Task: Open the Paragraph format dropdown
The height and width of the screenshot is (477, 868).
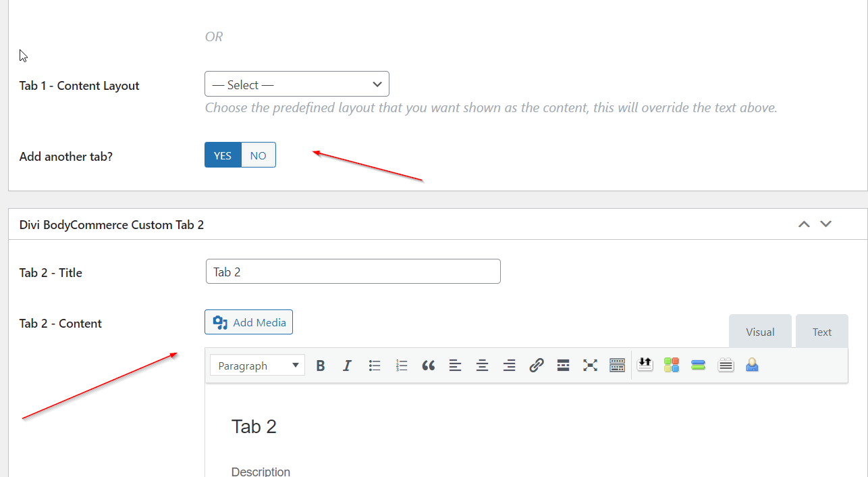Action: pyautogui.click(x=257, y=366)
